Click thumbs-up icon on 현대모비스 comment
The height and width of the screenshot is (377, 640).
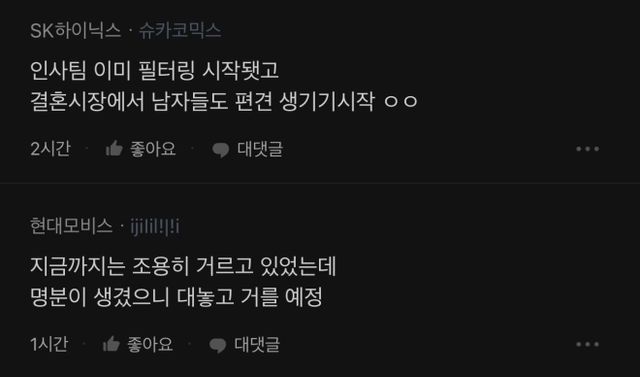point(111,344)
